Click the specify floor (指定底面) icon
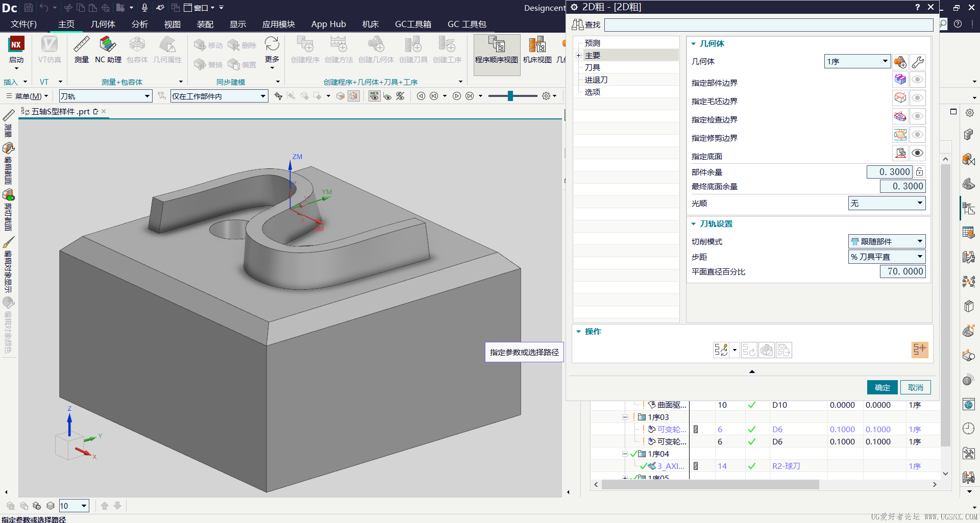 click(x=900, y=153)
